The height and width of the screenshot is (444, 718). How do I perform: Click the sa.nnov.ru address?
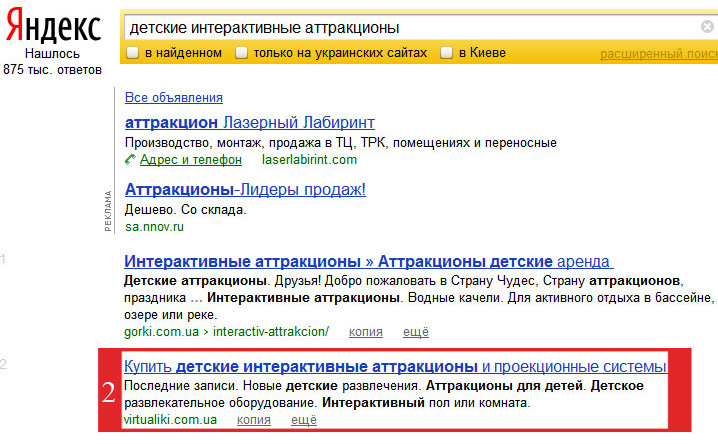click(154, 227)
